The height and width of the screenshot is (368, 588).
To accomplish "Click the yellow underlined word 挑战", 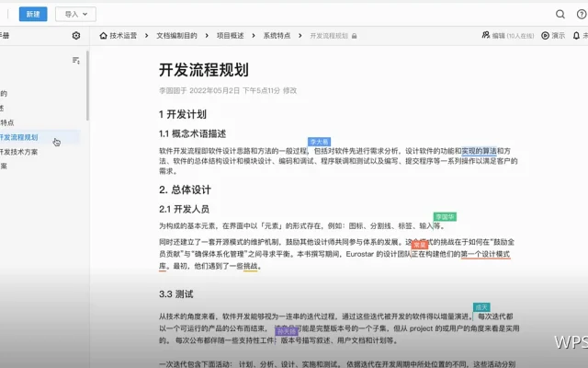I will (251, 266).
